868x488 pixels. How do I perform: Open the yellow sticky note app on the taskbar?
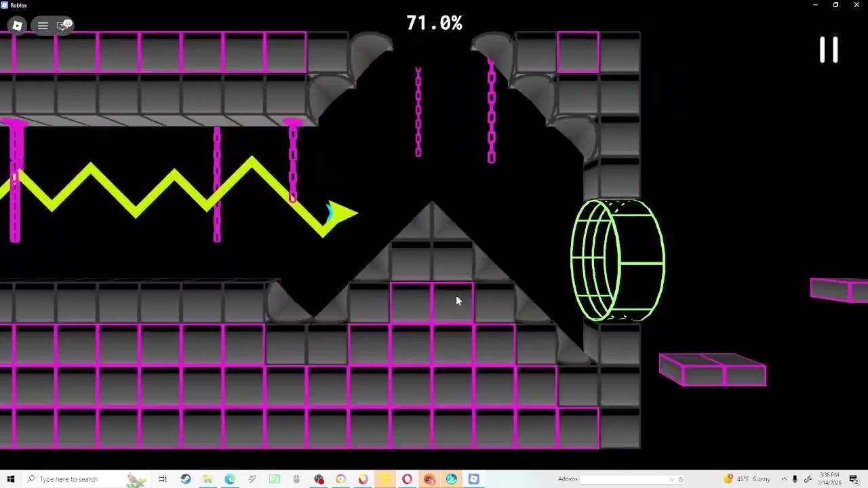pos(385,479)
